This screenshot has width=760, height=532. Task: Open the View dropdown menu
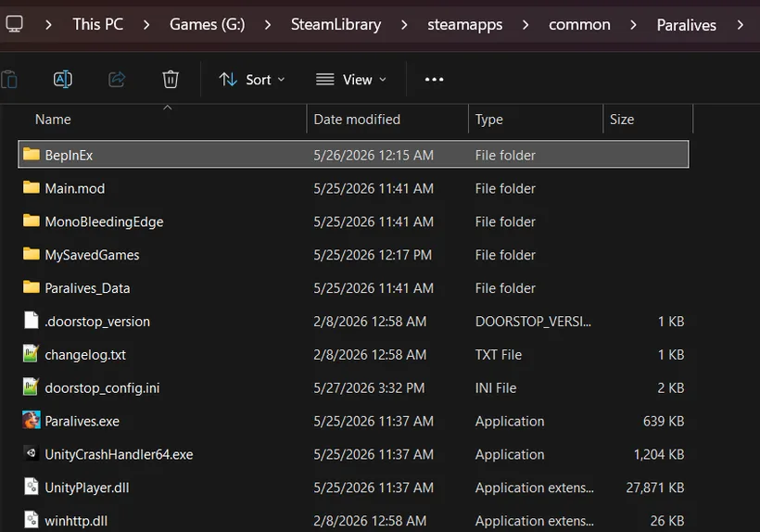(x=351, y=80)
